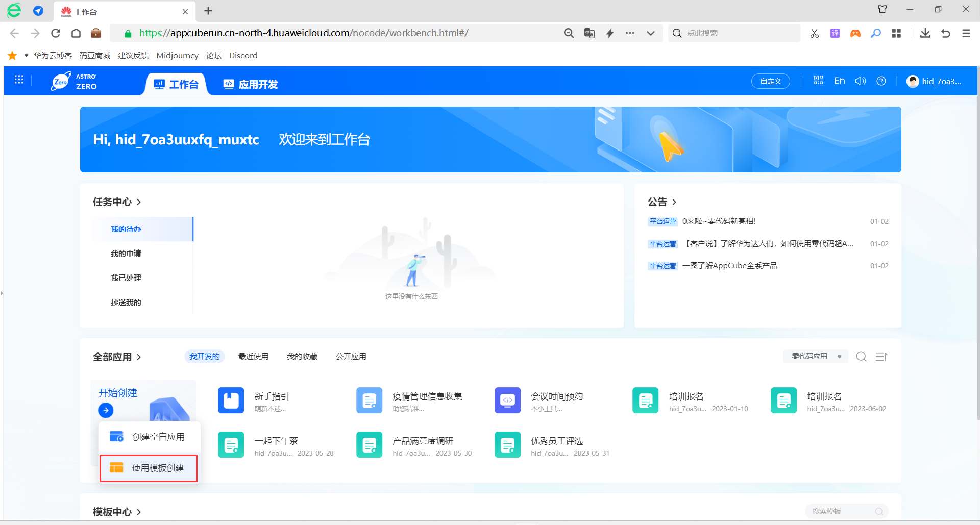Open a new browser tab
This screenshot has height=525, width=980.
point(208,11)
